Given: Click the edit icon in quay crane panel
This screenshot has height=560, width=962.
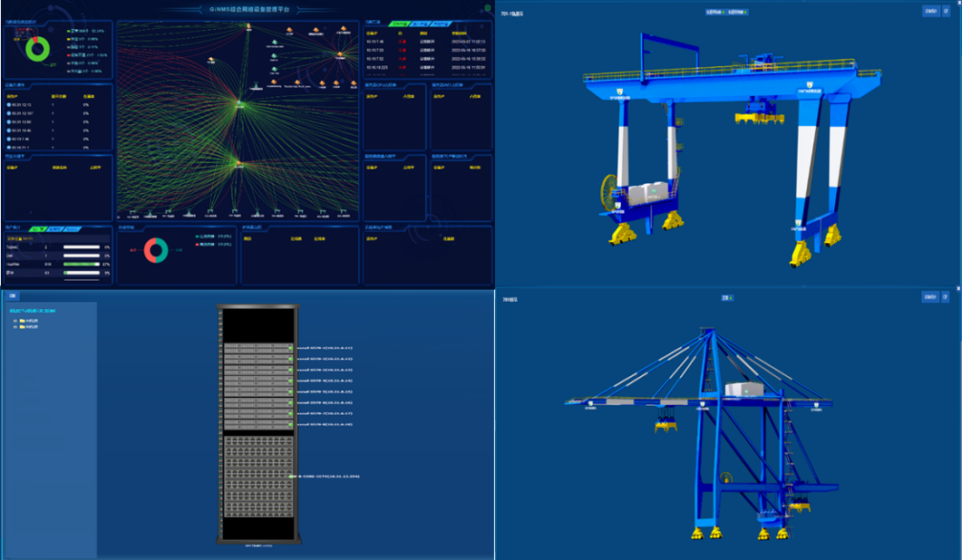Looking at the screenshot, I should [x=946, y=296].
